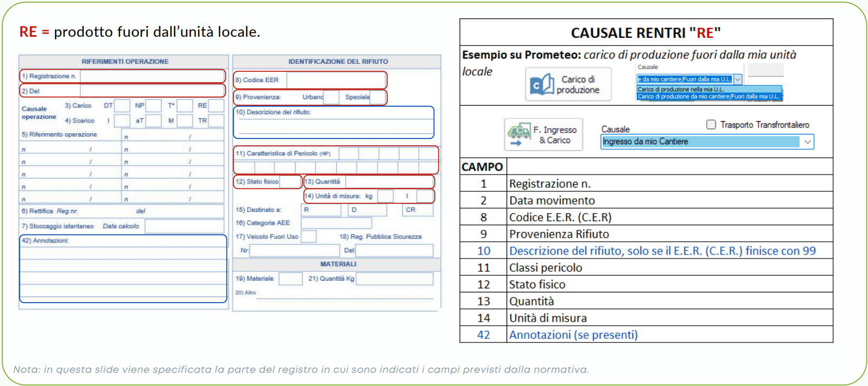Viewport: 868px width, 386px height.
Task: Open the upper Causale combo box arrow
Action: (x=738, y=80)
